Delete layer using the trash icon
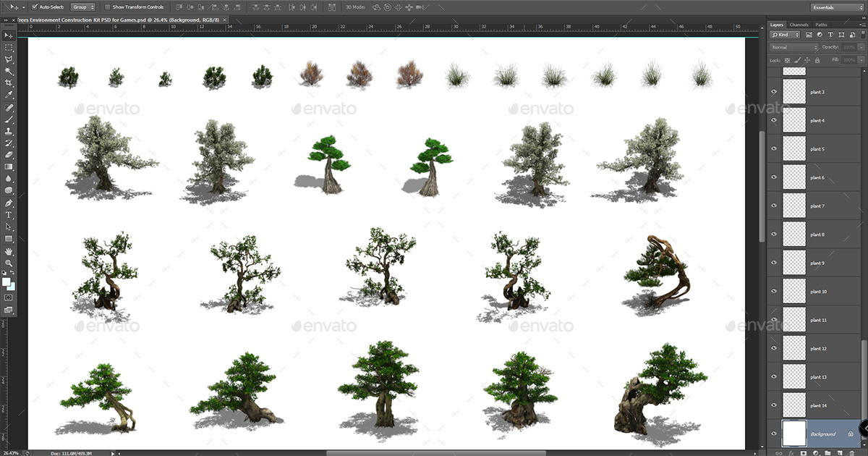The image size is (868, 456). point(852,452)
